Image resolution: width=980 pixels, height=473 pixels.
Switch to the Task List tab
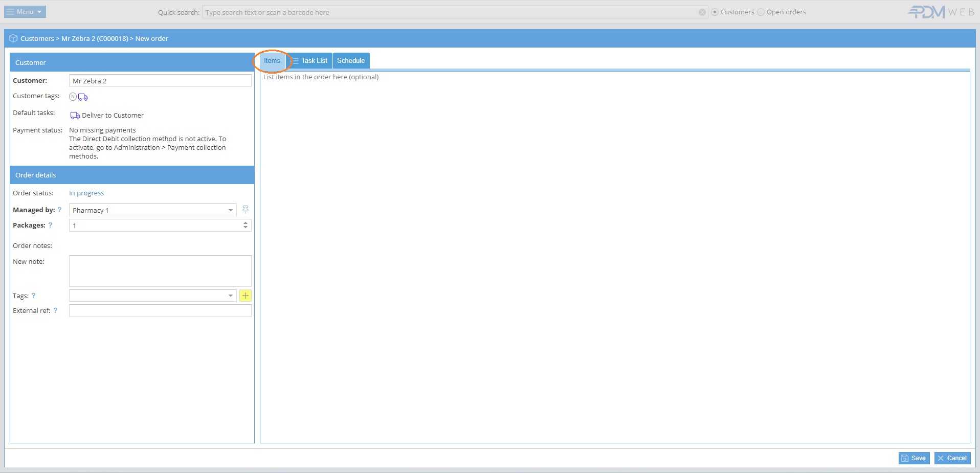click(310, 60)
